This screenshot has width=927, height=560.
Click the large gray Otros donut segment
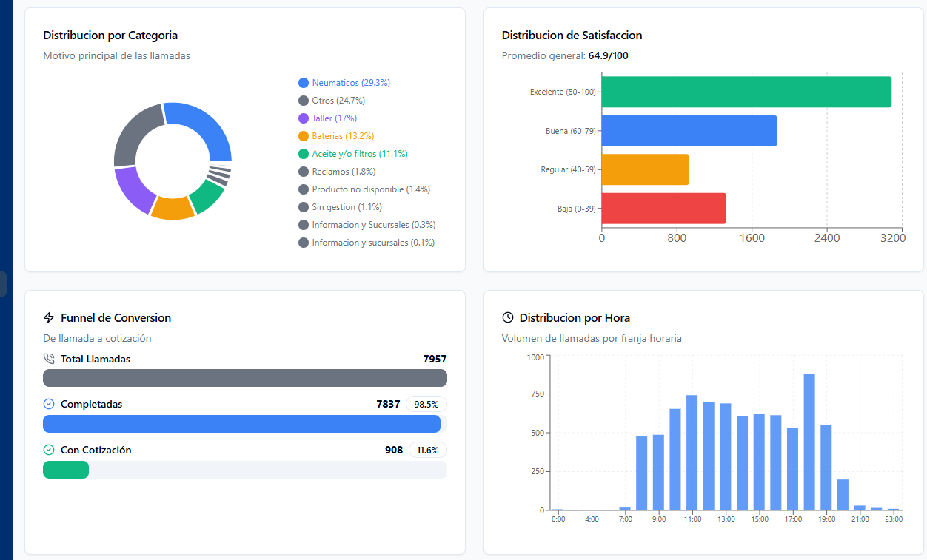click(x=132, y=133)
